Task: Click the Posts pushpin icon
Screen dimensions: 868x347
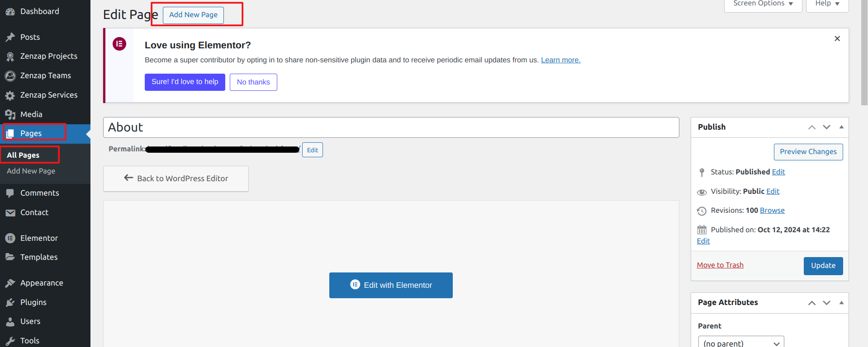Action: (10, 38)
